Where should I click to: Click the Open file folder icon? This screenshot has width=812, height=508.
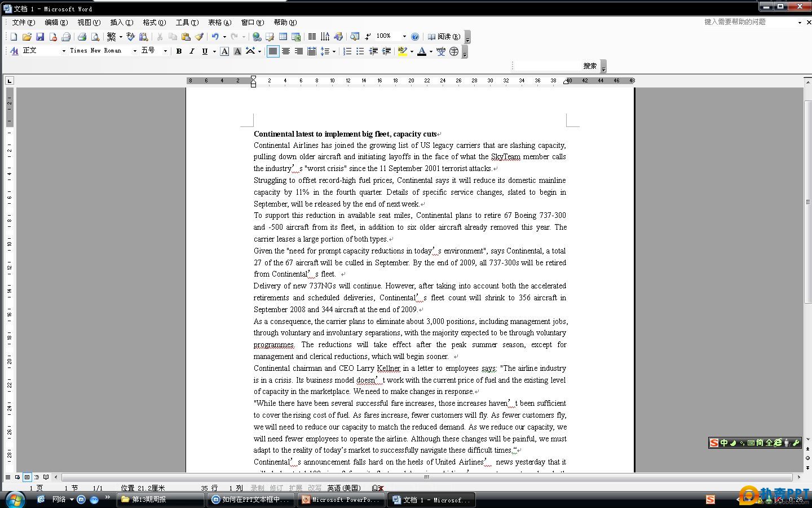tap(27, 37)
